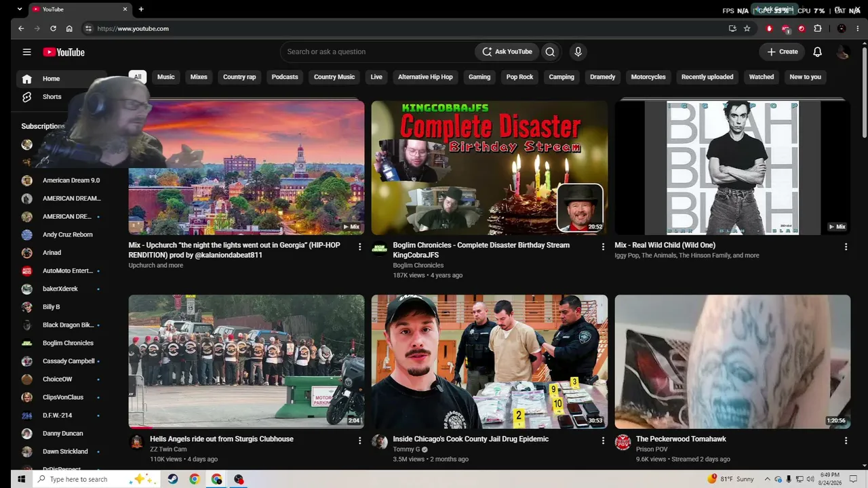
Task: Play the Hells Angels Sturgis thumbnail
Action: pos(246,361)
